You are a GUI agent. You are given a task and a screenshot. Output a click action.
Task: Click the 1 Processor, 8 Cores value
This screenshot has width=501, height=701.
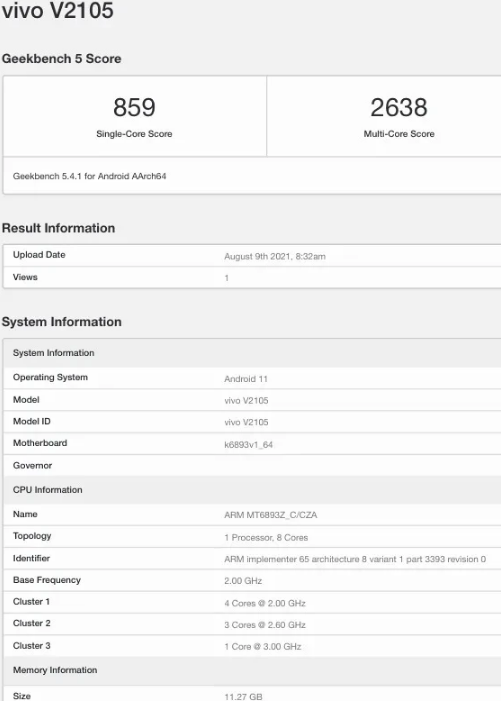(266, 537)
